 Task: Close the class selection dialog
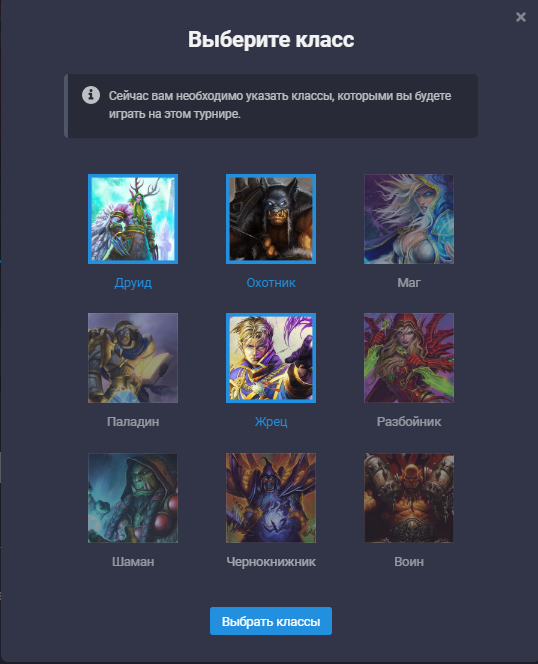(521, 17)
